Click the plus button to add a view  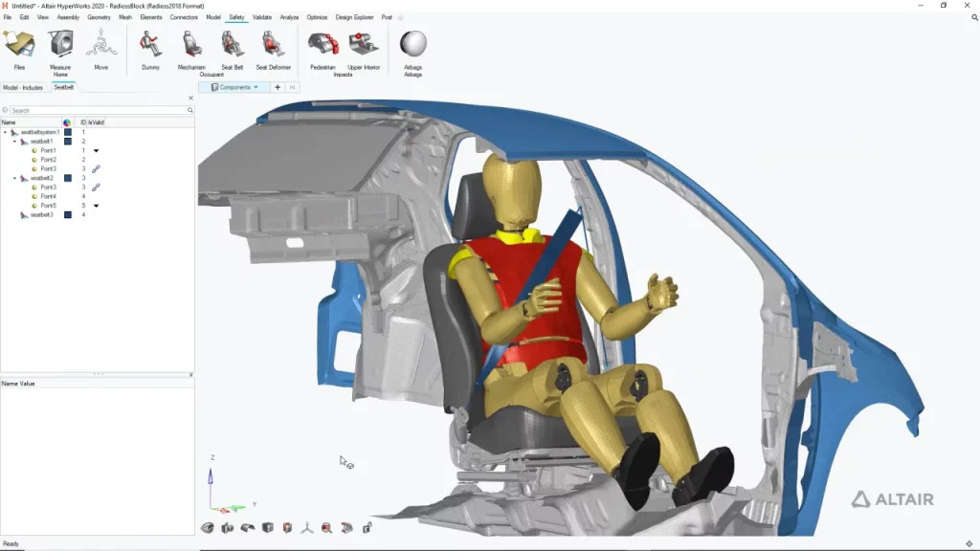coord(277,86)
